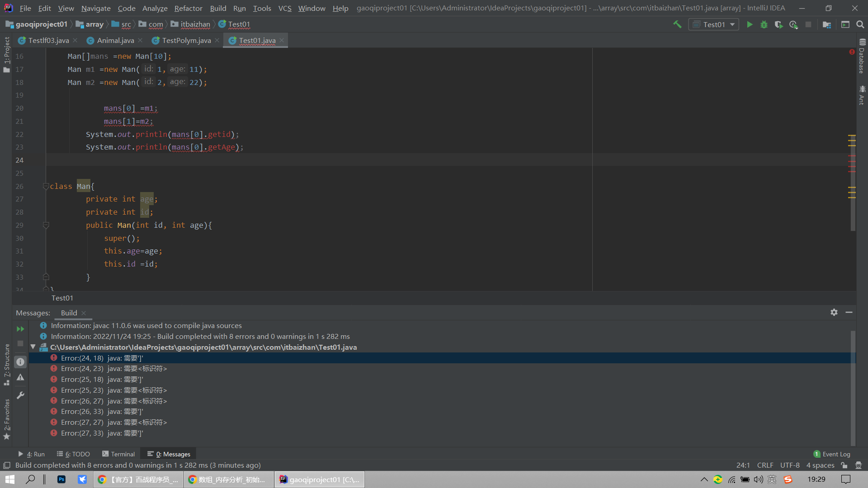
Task: Click the 0: Messages tool window button
Action: [169, 454]
